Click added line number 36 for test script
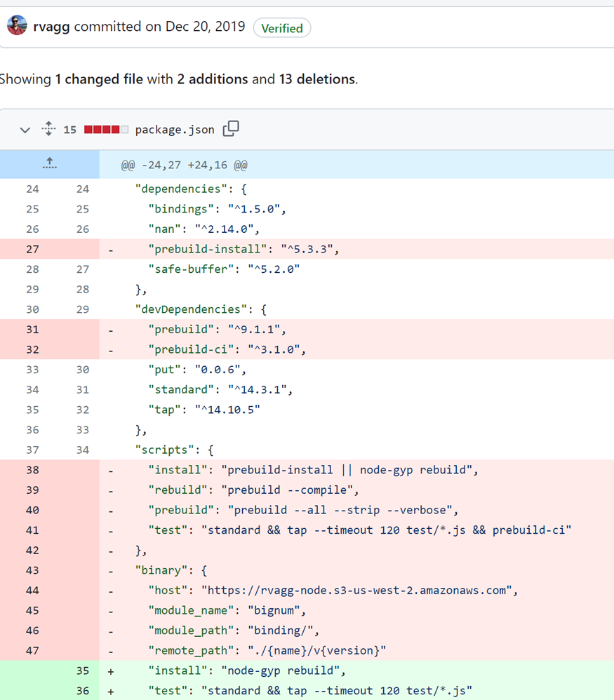 point(83,691)
